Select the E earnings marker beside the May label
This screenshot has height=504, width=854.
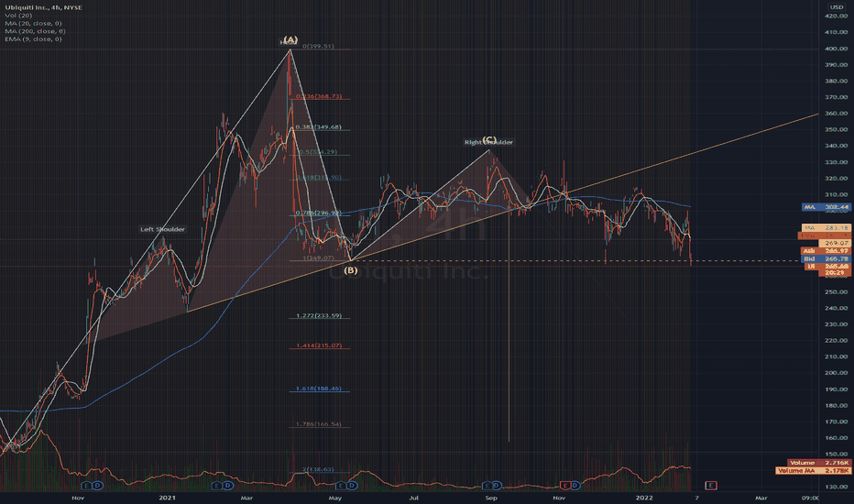[340, 485]
